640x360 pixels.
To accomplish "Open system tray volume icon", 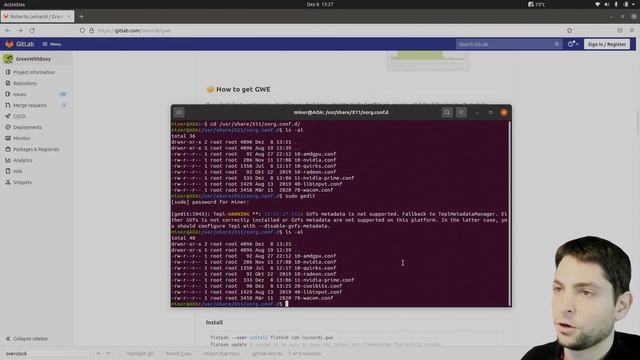I will (x=607, y=4).
